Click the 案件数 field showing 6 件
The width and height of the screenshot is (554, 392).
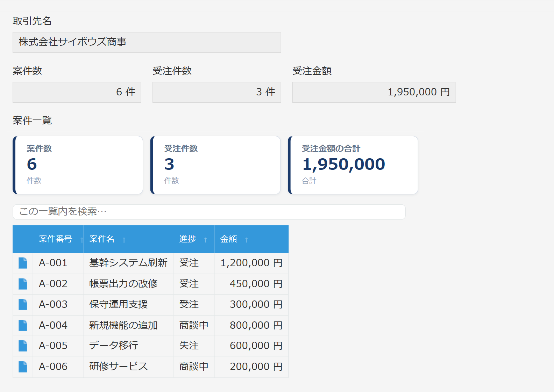(77, 92)
